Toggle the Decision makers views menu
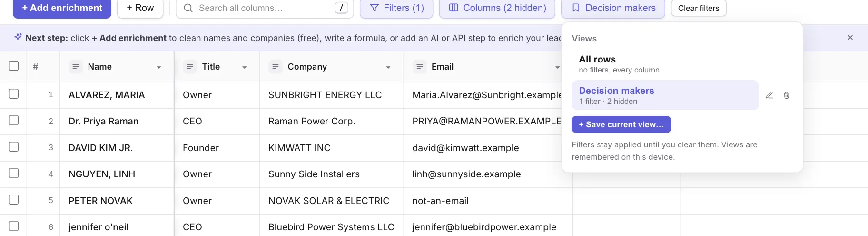Image resolution: width=868 pixels, height=236 pixels. [x=613, y=8]
